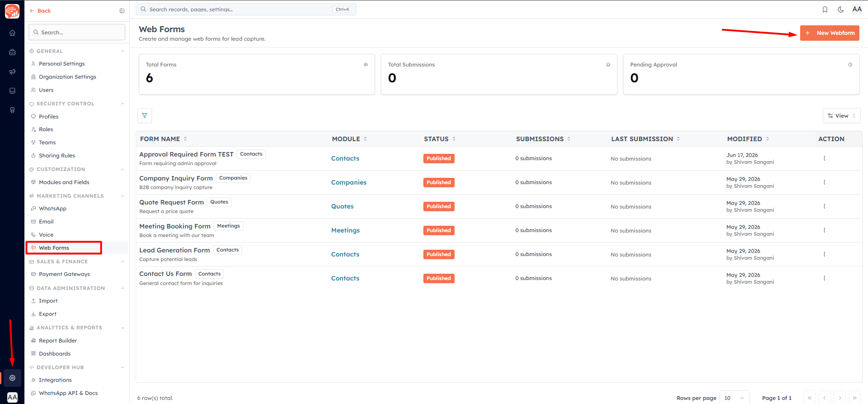Open Approval Required Form TEST form
Screen dimensions: 868x404
coord(186,154)
